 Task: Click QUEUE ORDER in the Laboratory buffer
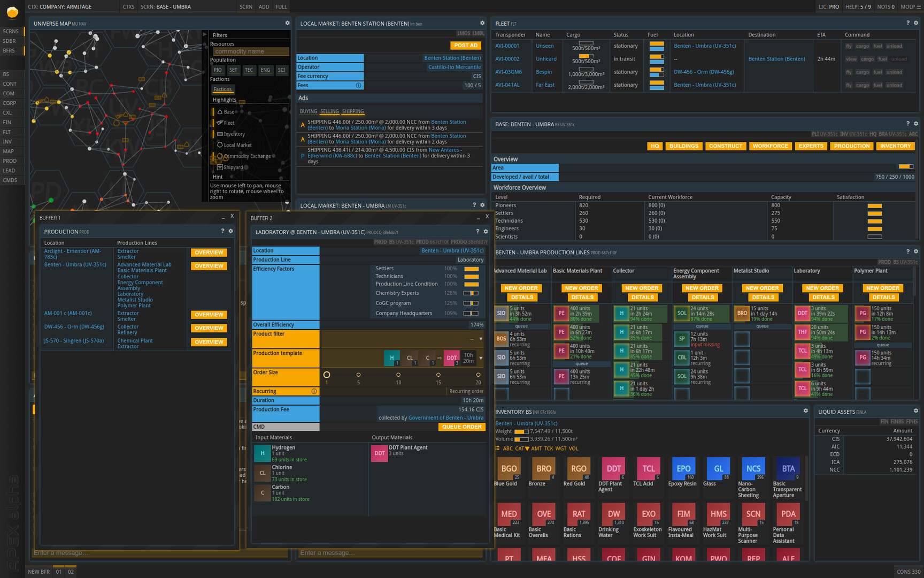[x=461, y=427]
